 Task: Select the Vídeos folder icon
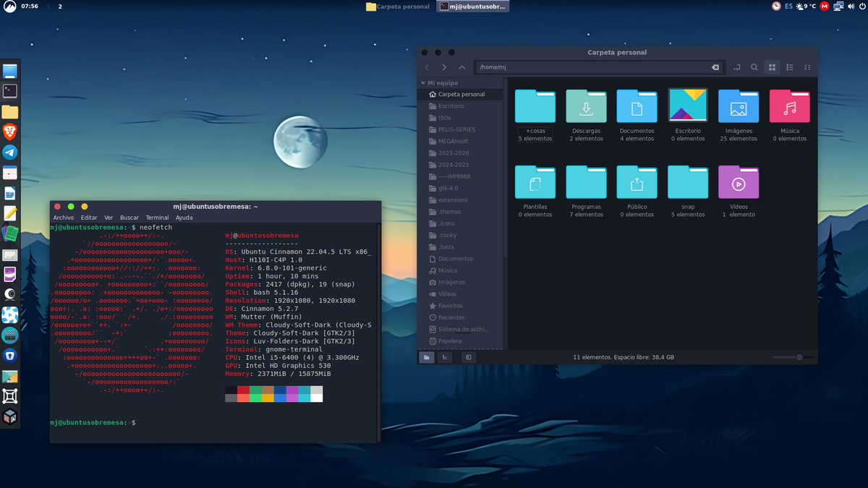coord(739,182)
